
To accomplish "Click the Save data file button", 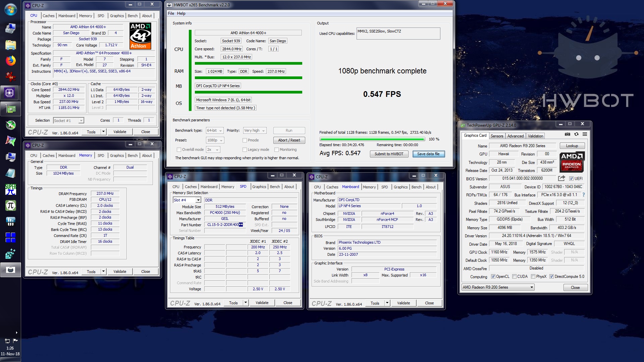I will [x=428, y=154].
